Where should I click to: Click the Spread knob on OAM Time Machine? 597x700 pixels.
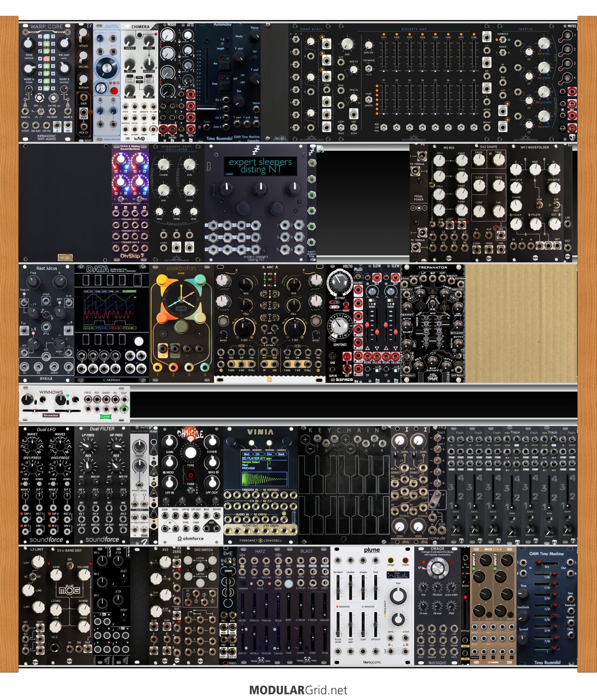coord(523,640)
